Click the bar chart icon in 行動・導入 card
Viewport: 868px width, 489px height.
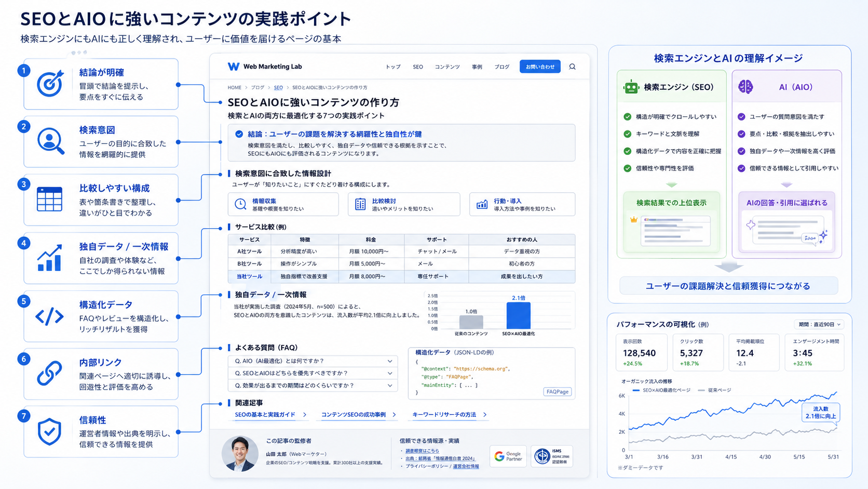pyautogui.click(x=482, y=204)
